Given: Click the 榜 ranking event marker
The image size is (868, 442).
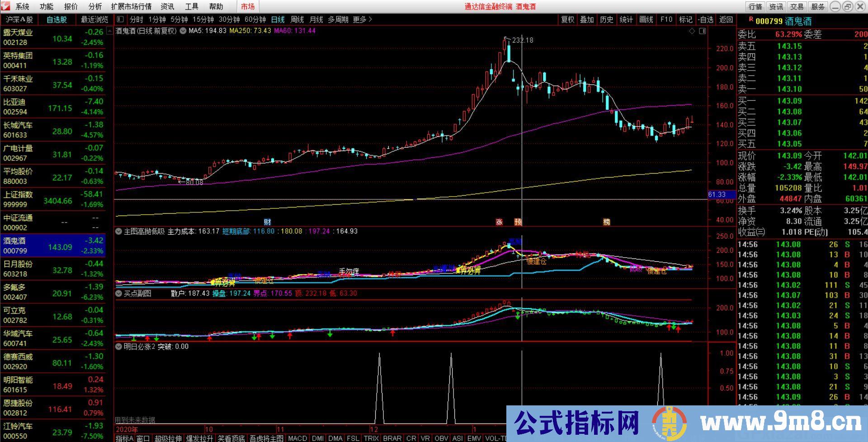Looking at the screenshot, I should (x=607, y=222).
